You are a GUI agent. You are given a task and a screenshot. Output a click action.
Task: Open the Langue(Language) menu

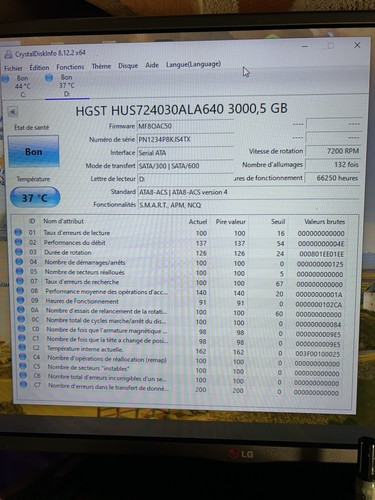pyautogui.click(x=193, y=64)
